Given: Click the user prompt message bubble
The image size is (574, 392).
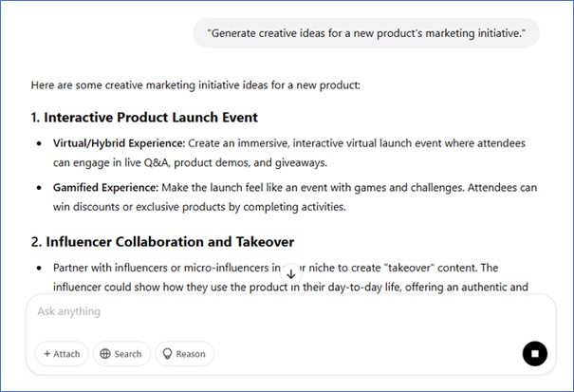Looking at the screenshot, I should click(367, 34).
